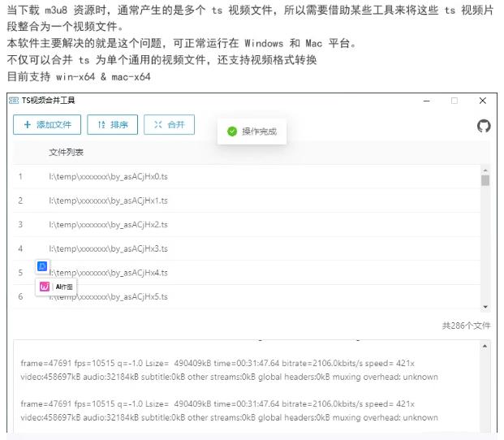Click the 排序 sort button
The height and width of the screenshot is (440, 504).
(112, 125)
